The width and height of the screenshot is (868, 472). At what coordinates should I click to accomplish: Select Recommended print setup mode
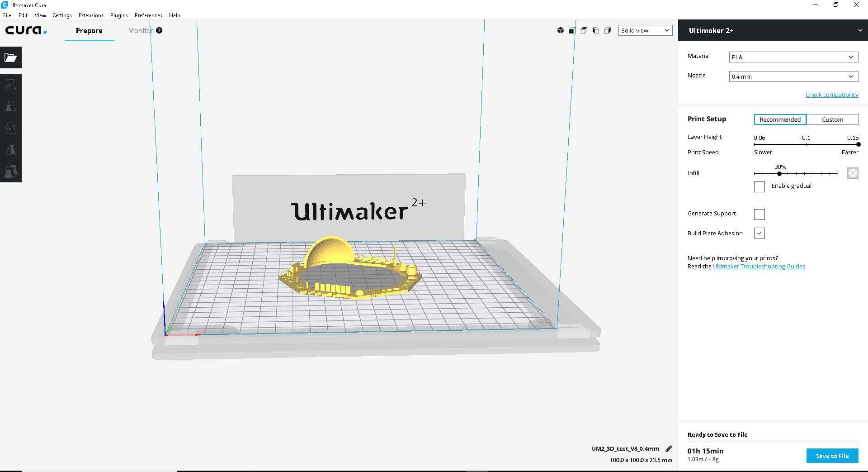[x=780, y=119]
